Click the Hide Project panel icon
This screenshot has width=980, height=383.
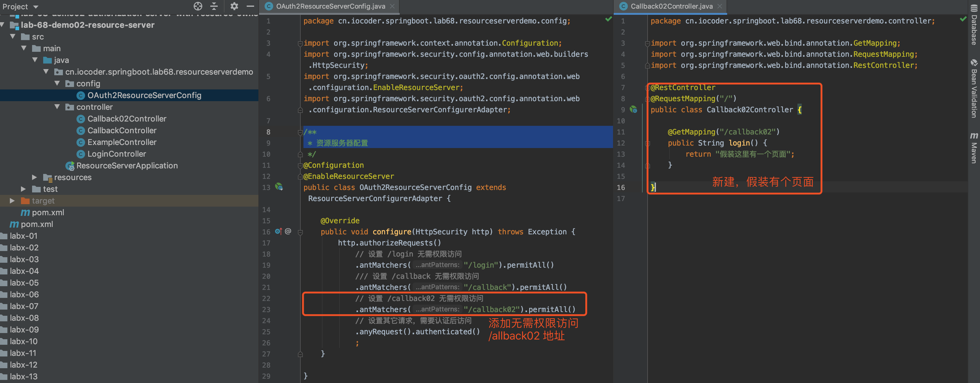click(x=250, y=6)
